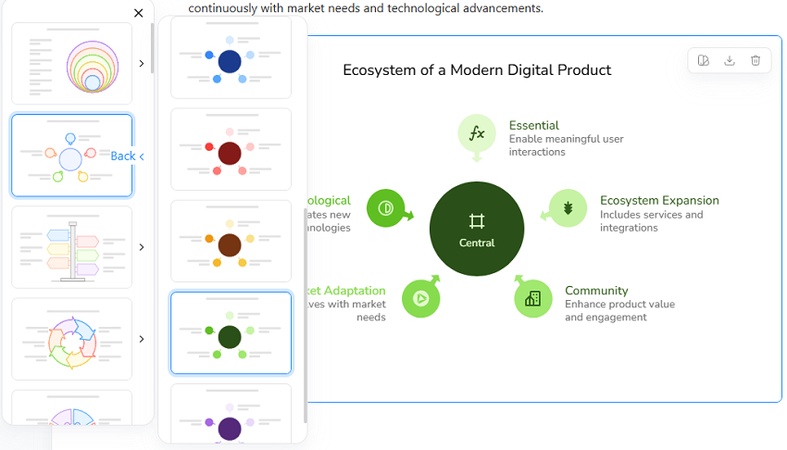The image size is (787, 450).
Task: Apply the orange-brown color theme variant
Action: coord(230,242)
